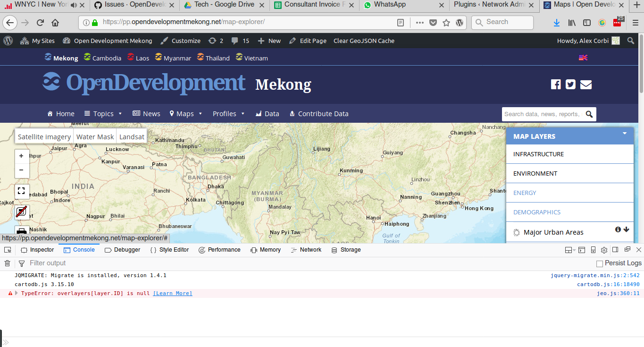
Task: Switch to Water Mask base layer
Action: [x=95, y=137]
